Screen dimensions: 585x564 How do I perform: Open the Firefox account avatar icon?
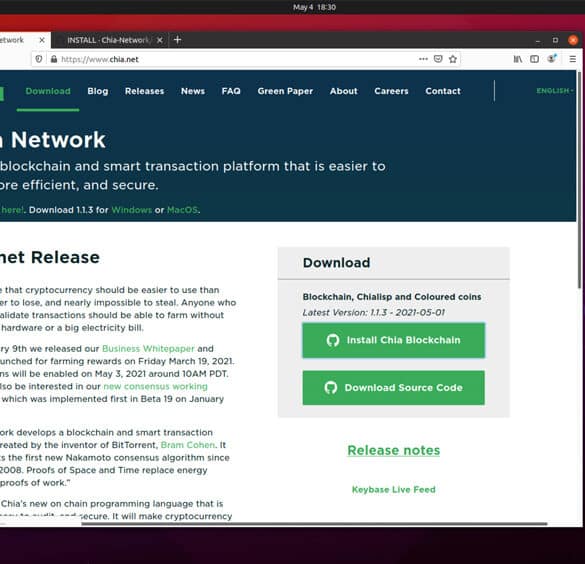pyautogui.click(x=551, y=59)
